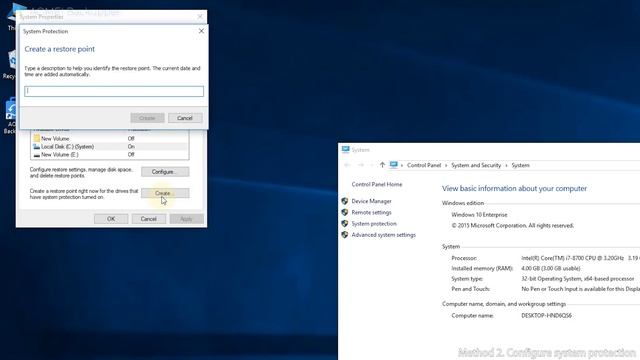
Task: Open Advanced system settings link
Action: (x=384, y=235)
